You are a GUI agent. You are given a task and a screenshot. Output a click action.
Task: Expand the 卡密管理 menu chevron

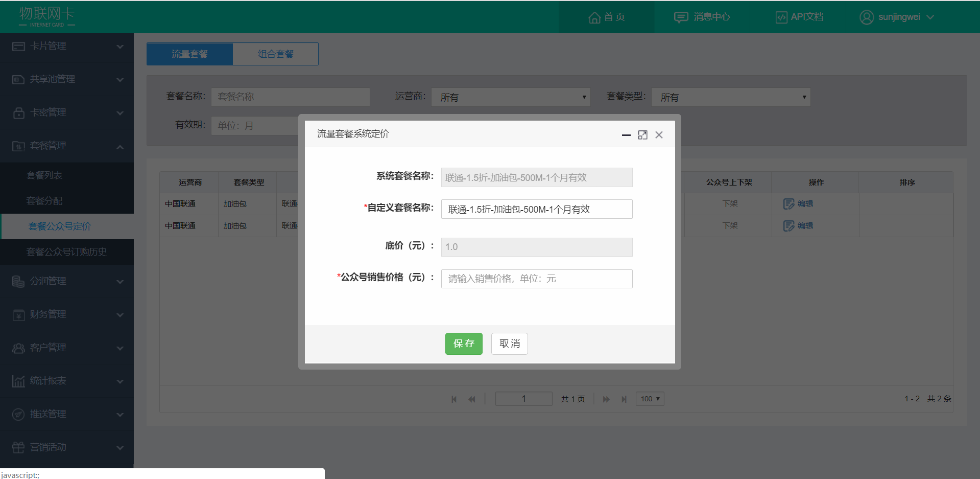coord(120,113)
